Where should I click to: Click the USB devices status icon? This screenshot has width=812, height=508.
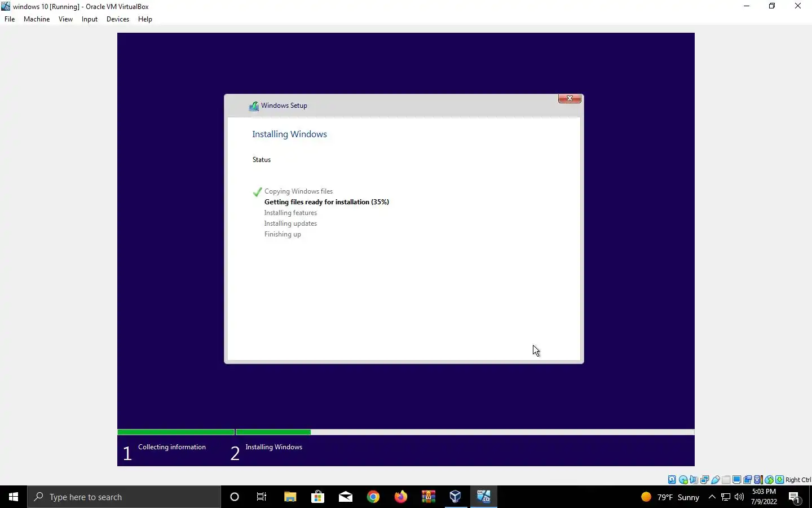716,480
